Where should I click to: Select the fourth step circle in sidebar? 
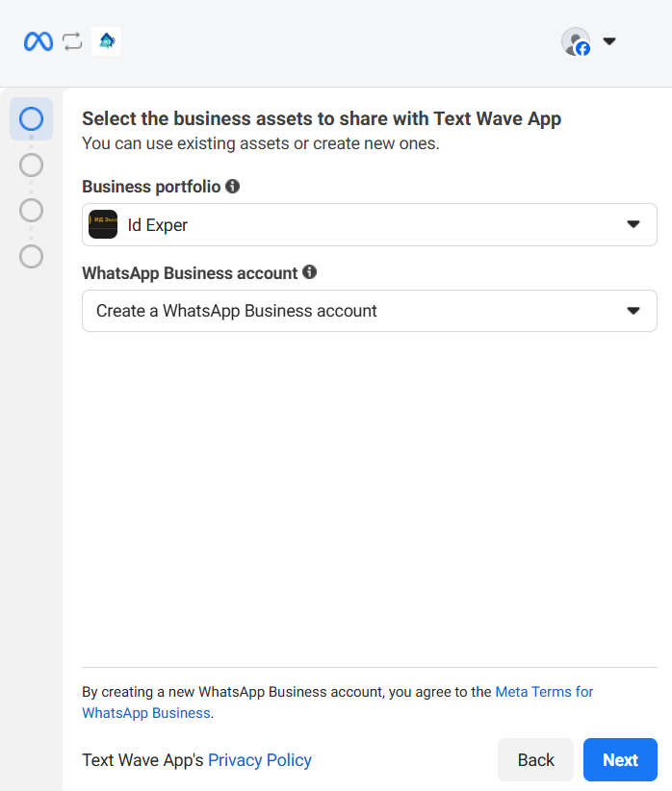click(32, 256)
